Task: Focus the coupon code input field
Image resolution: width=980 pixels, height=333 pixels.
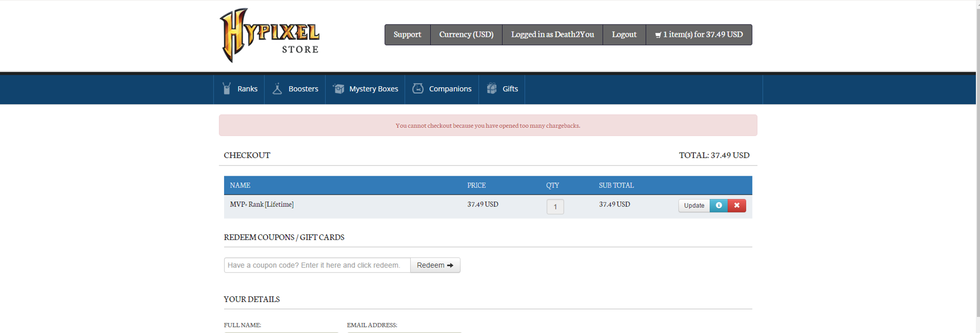Action: pyautogui.click(x=317, y=265)
